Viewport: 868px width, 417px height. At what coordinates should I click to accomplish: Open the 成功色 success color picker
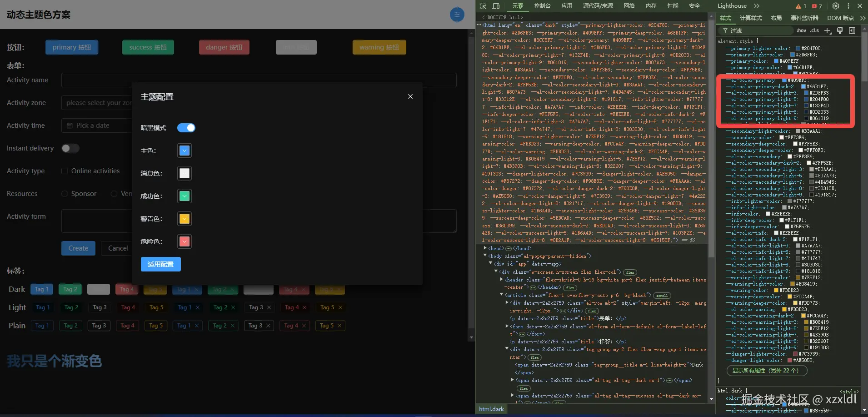[x=184, y=196]
